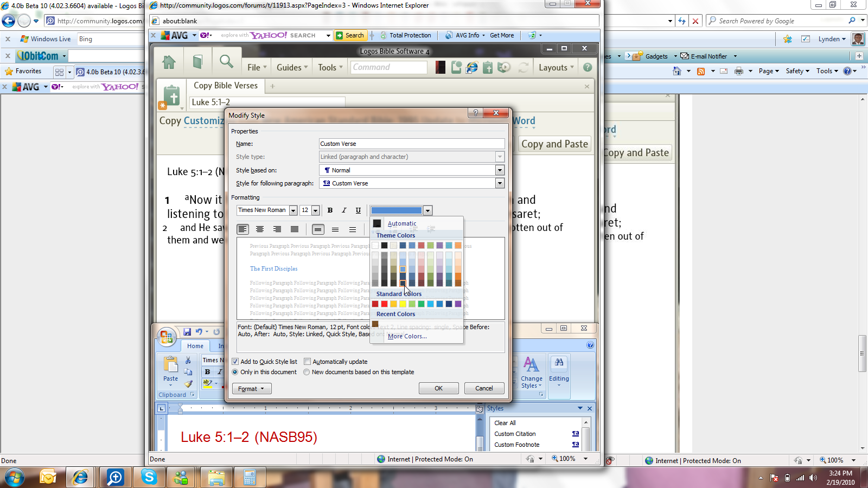Confirm the Modify Style dialog with OK
The height and width of the screenshot is (488, 868).
coord(439,388)
